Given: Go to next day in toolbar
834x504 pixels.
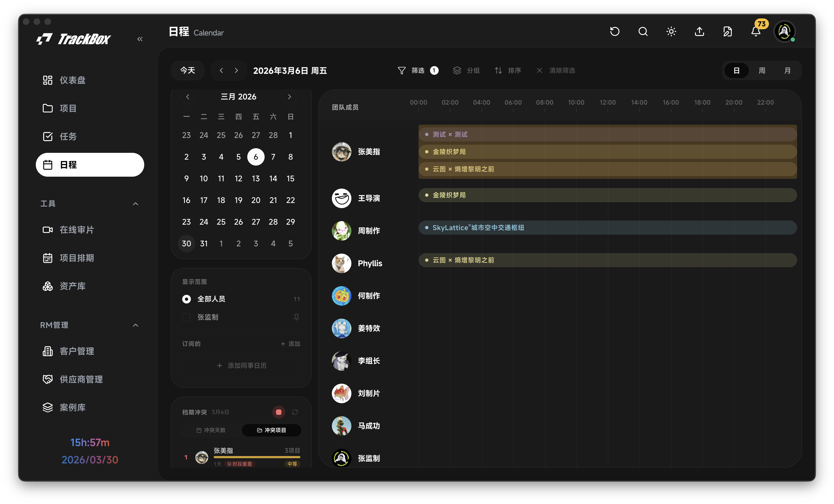Looking at the screenshot, I should coord(236,70).
